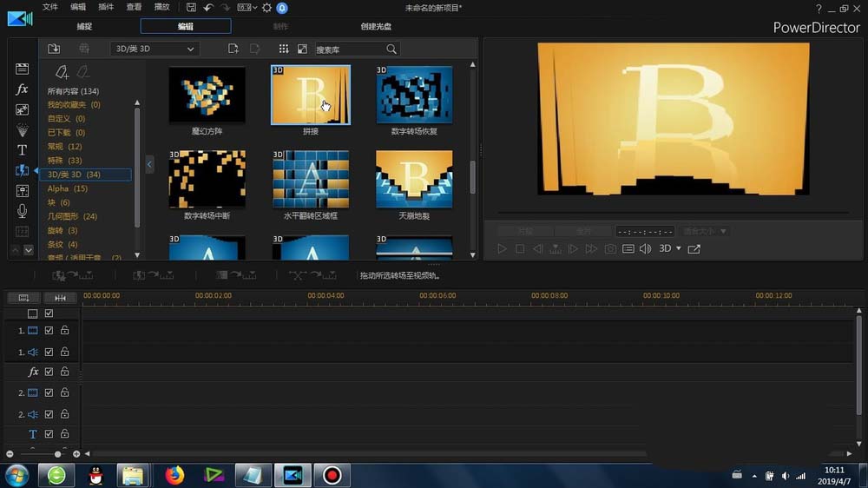
Task: Click the timeline fit-to-view ruler button
Action: pyautogui.click(x=60, y=298)
